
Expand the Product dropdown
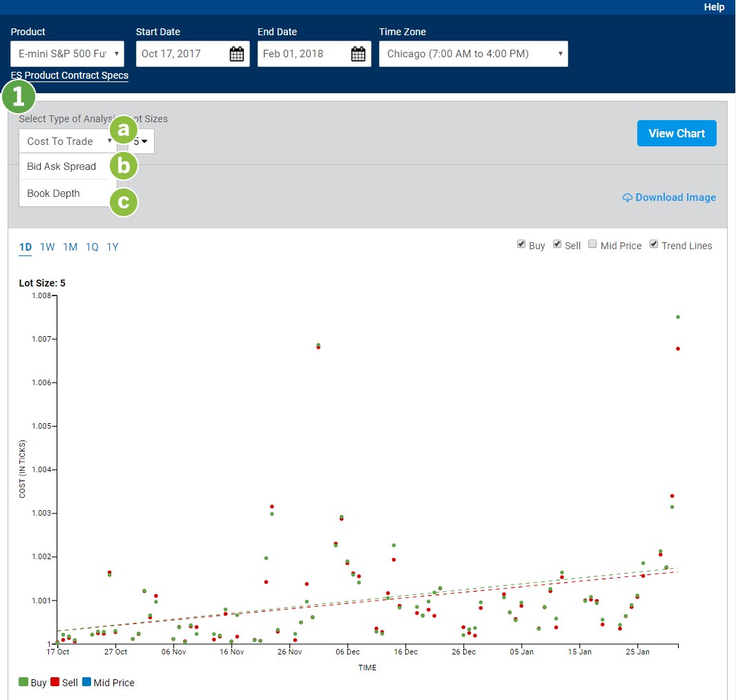[x=67, y=54]
